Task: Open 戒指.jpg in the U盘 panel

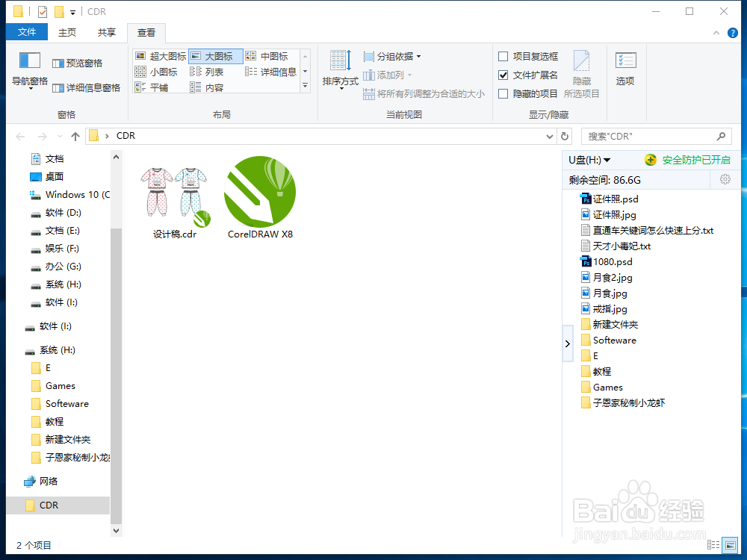Action: pos(604,309)
